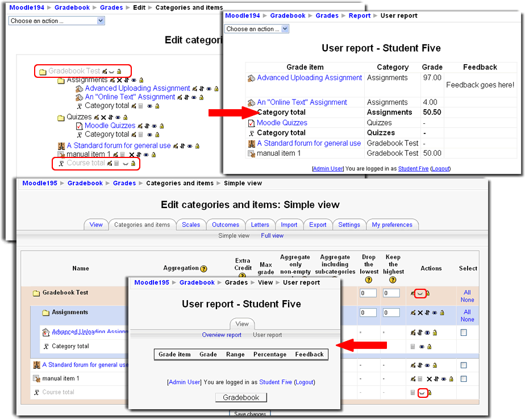This screenshot has width=525, height=420.
Task: Click Keep the highest field for Assignments row
Action: point(391,313)
